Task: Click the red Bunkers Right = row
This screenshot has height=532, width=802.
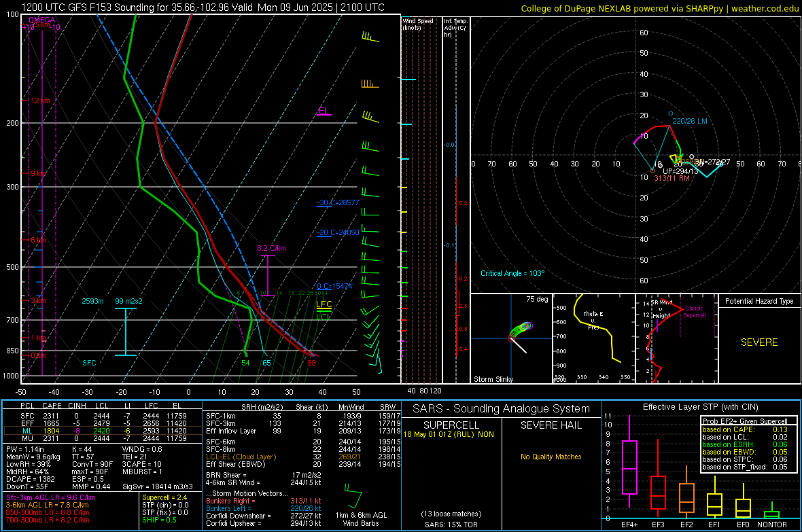Action: [x=264, y=501]
